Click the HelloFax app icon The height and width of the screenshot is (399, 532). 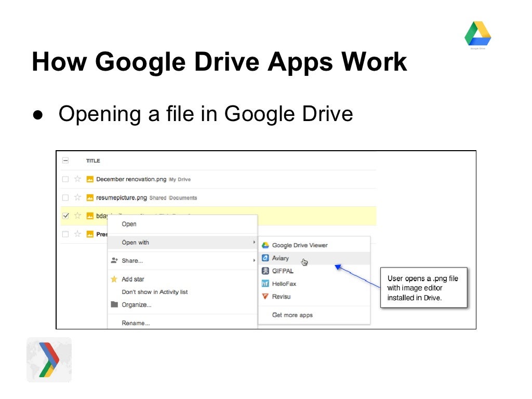tap(265, 284)
